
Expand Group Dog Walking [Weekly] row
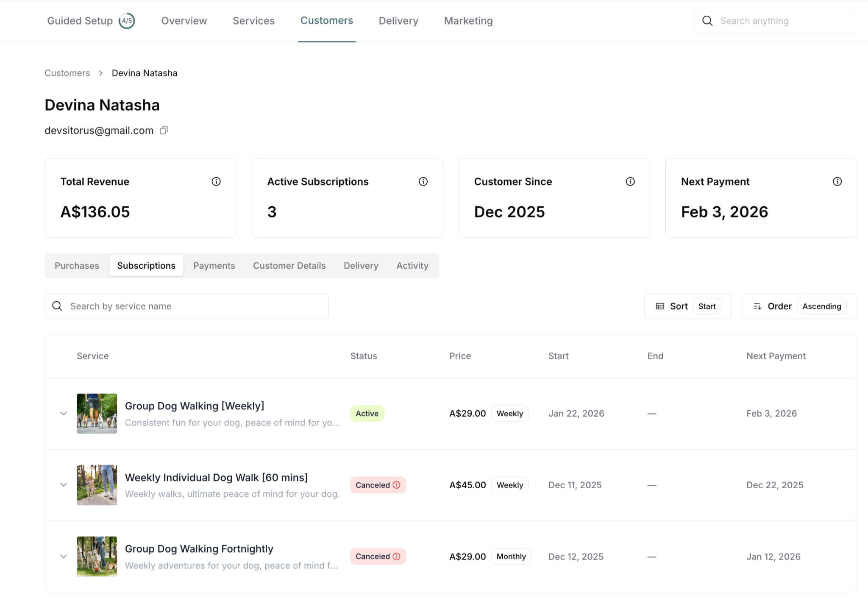(64, 414)
